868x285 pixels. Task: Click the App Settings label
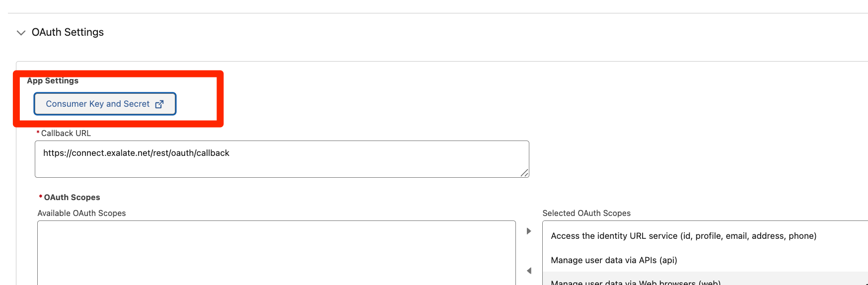point(53,80)
